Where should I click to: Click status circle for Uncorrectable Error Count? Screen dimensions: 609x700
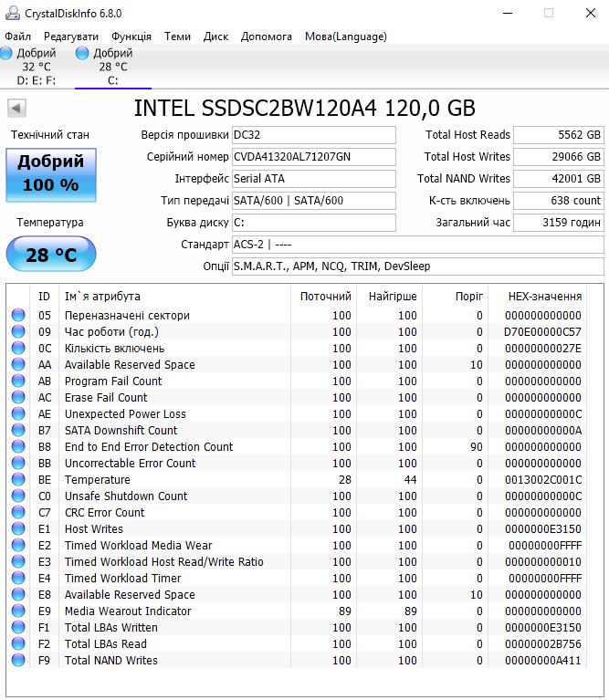click(x=18, y=463)
